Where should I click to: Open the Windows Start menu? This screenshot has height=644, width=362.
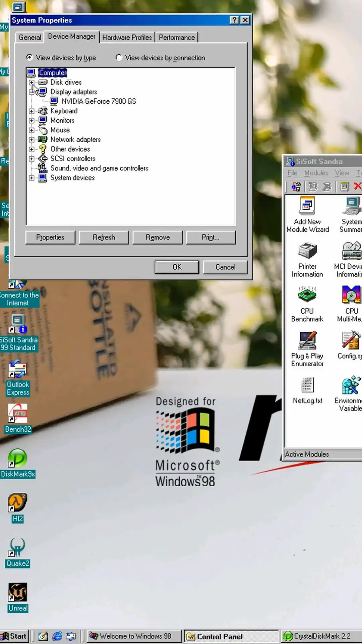point(14,636)
